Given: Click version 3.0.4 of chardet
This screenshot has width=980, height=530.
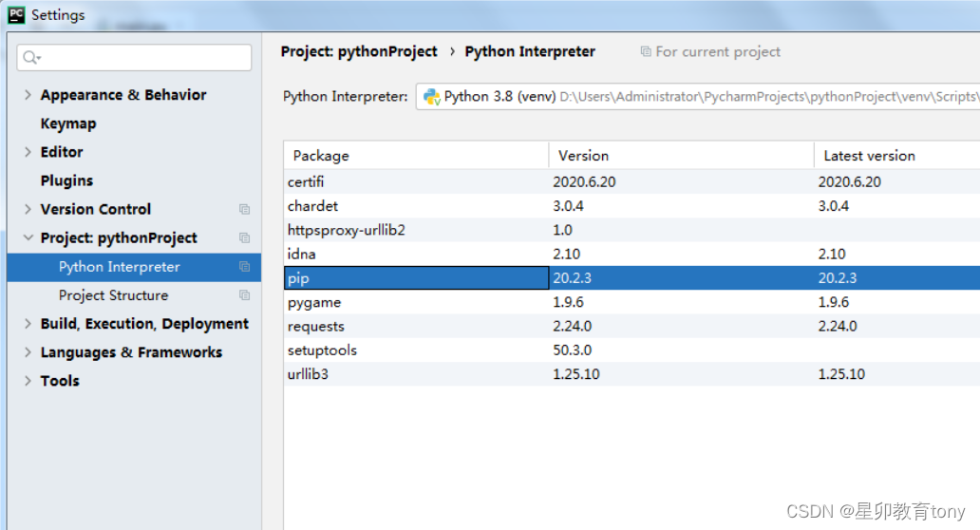Looking at the screenshot, I should click(568, 206).
